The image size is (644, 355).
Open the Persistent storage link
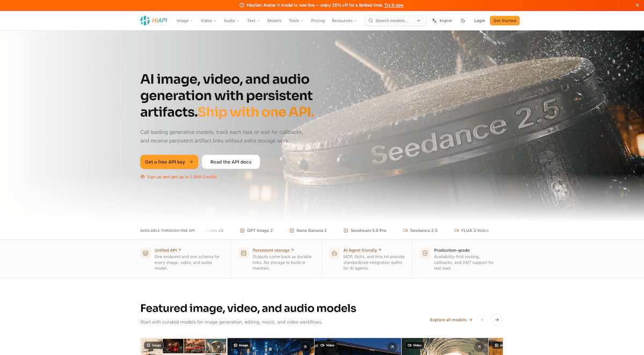click(x=273, y=250)
